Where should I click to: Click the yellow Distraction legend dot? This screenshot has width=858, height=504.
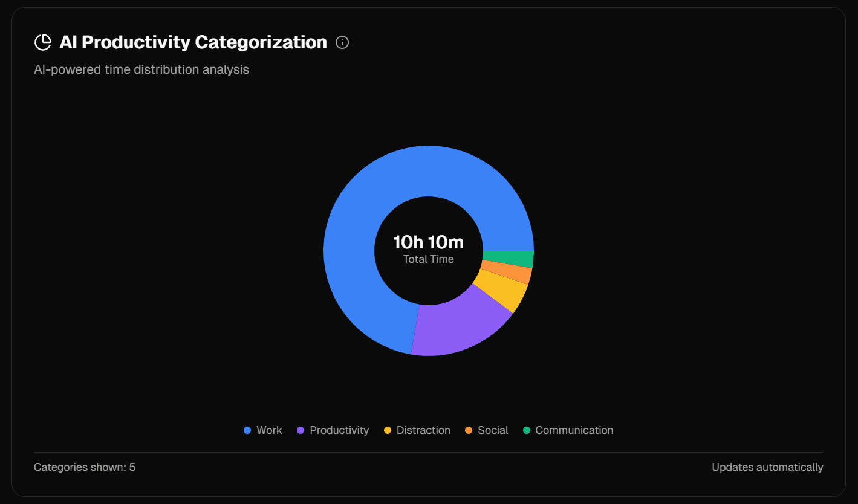[x=388, y=430]
